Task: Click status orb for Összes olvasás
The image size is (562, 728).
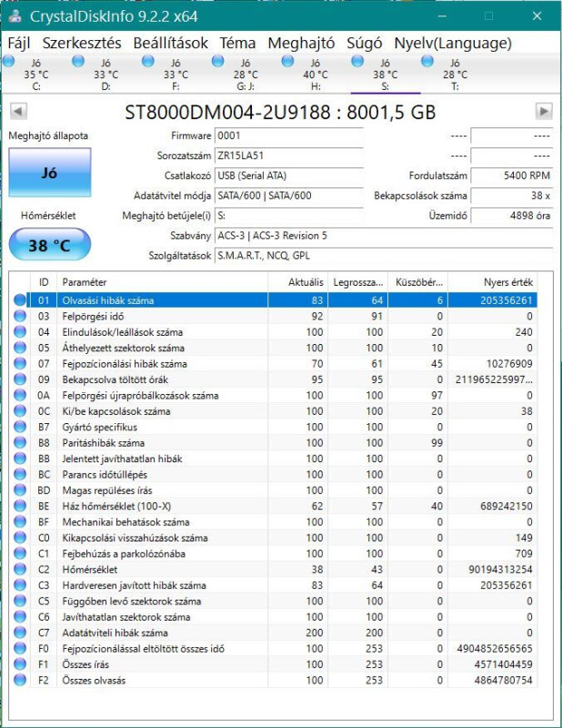Action: pos(19,680)
